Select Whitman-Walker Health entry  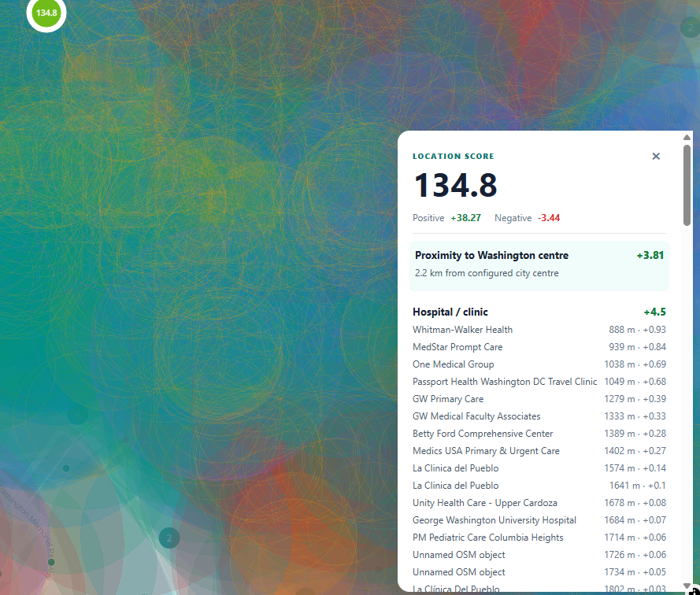click(539, 330)
